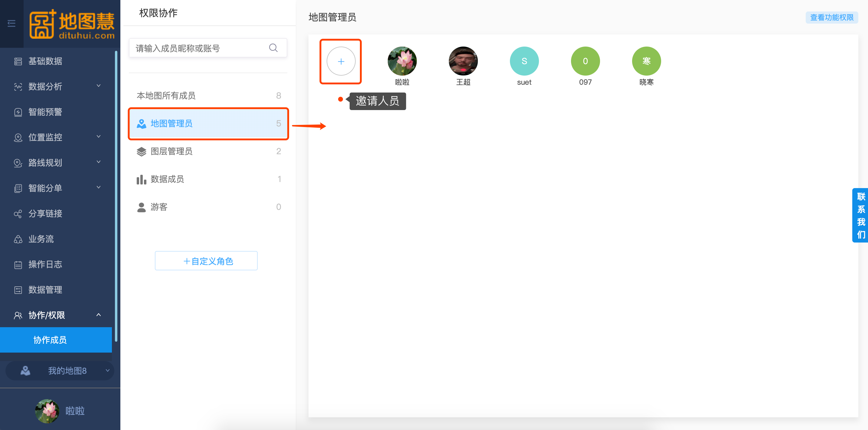Collapse the sidebar with the hamburger icon
Image resolution: width=868 pixels, height=430 pixels.
pyautogui.click(x=11, y=23)
